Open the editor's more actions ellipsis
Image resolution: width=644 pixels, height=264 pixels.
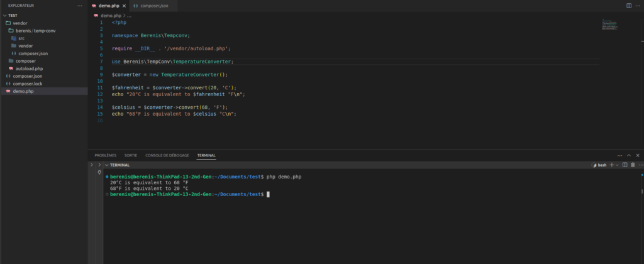pyautogui.click(x=637, y=6)
